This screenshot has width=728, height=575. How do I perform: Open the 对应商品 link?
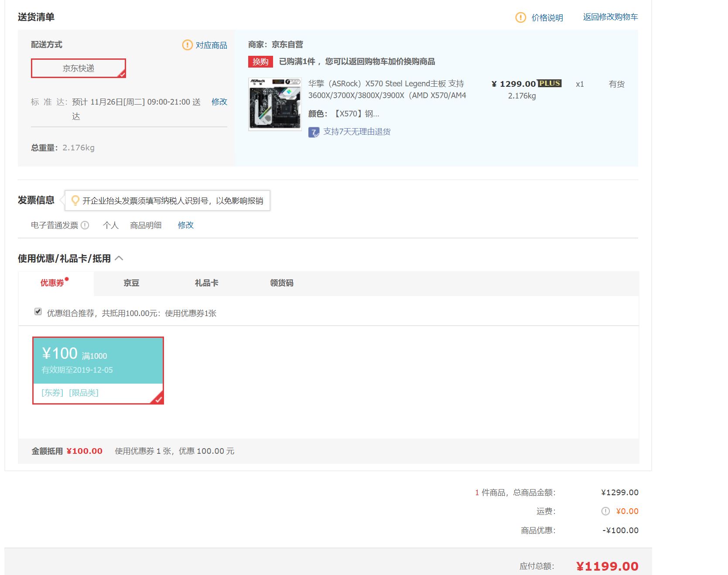[x=211, y=45]
